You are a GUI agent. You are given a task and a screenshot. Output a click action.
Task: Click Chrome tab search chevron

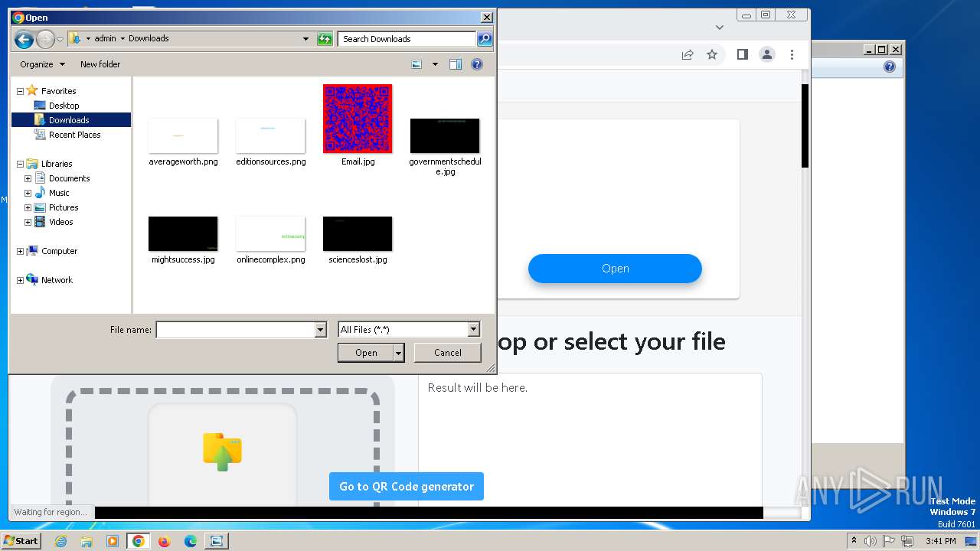point(719,28)
